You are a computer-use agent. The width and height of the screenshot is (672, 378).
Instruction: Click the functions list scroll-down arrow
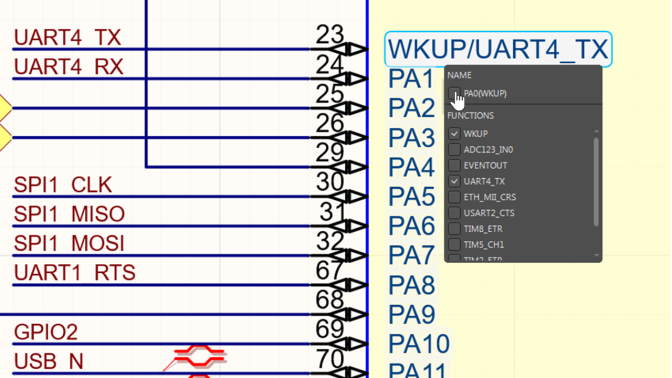[x=596, y=256]
